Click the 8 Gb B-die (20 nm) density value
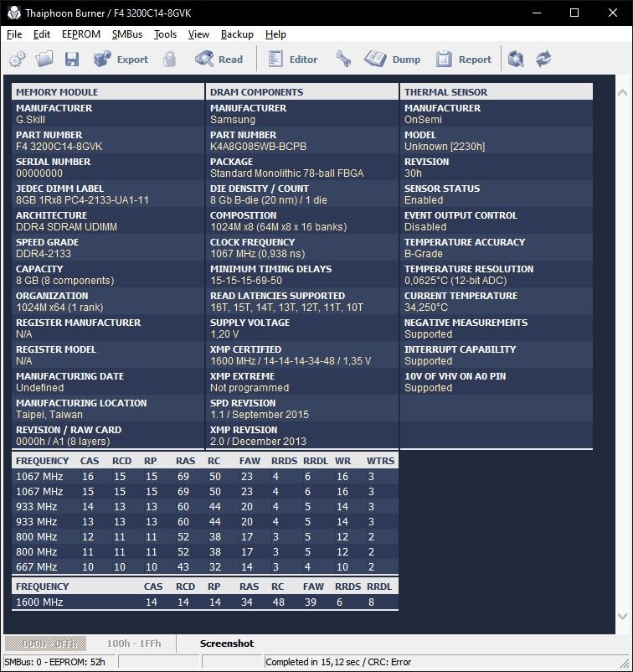The width and height of the screenshot is (633, 672). (269, 200)
